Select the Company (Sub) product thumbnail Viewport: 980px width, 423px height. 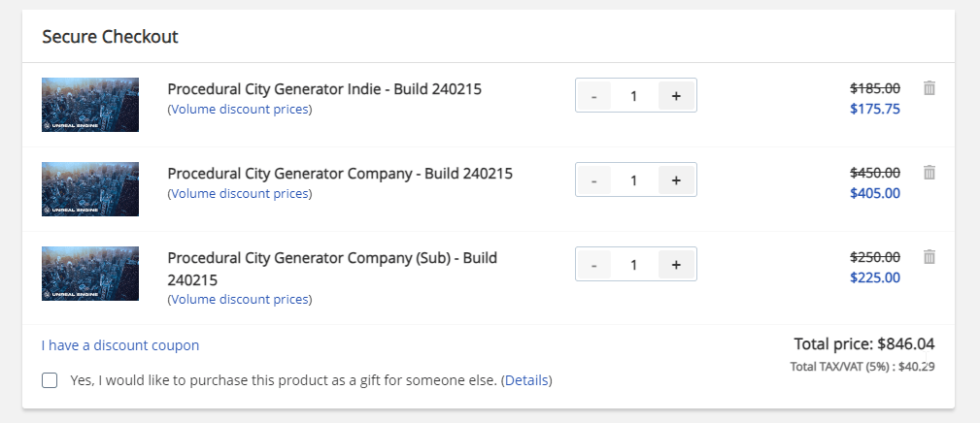point(90,274)
